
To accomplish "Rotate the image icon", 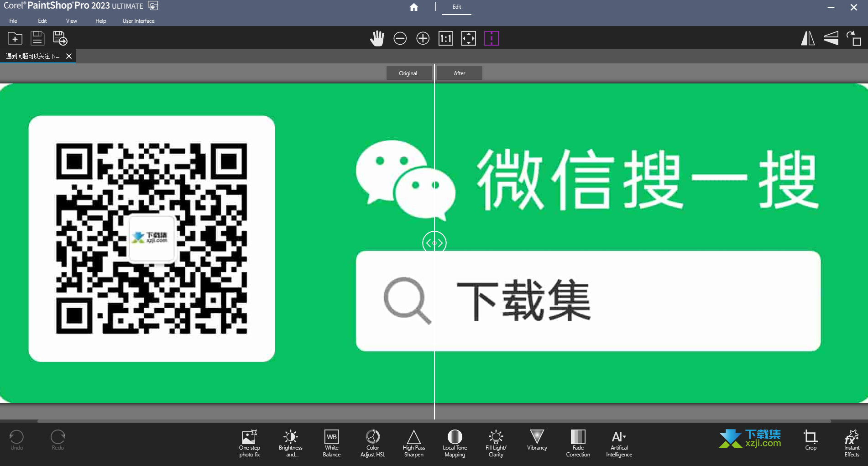I will click(x=854, y=38).
